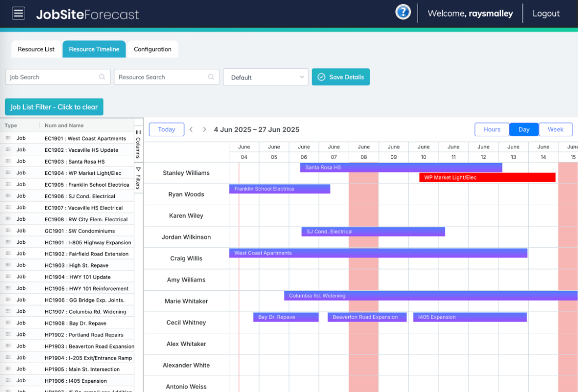Click the drag handle beside EC1901 West Coast Apartments

(7, 138)
